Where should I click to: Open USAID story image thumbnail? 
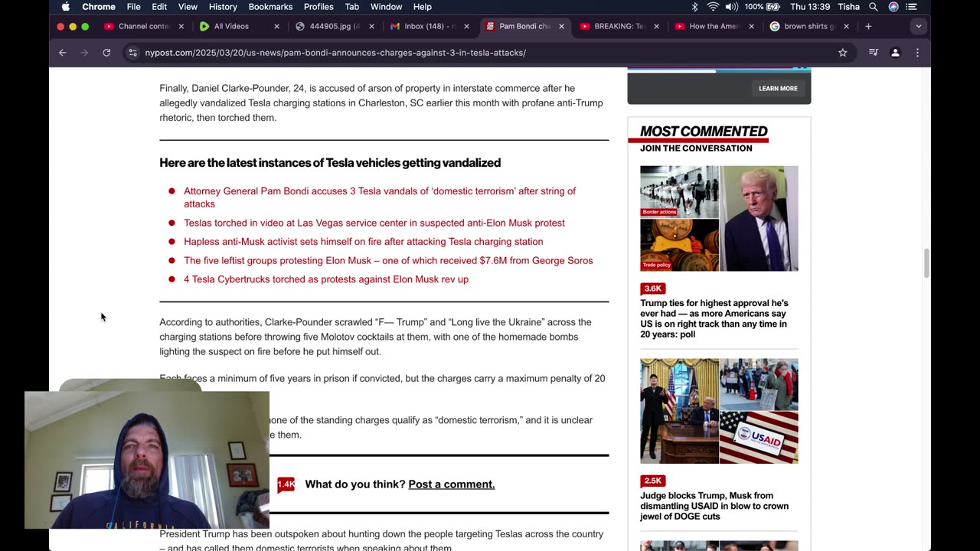[x=719, y=411]
